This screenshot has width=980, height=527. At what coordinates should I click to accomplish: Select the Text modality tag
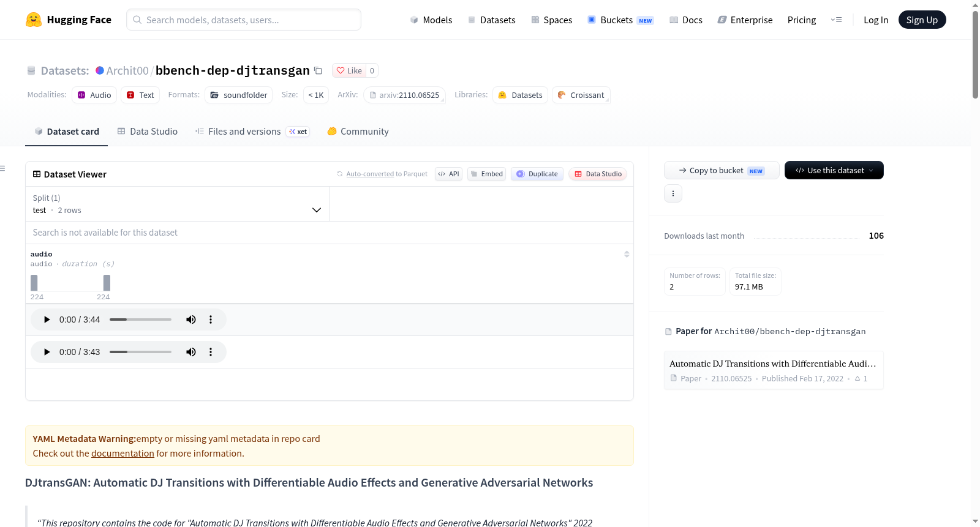140,95
